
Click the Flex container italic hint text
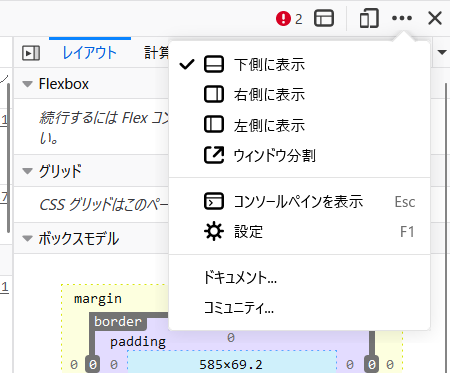tap(104, 127)
